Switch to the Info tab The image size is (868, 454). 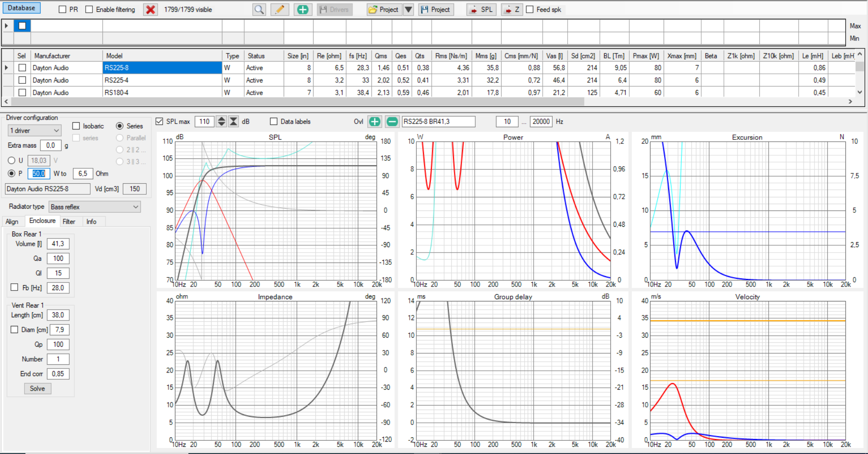point(92,222)
